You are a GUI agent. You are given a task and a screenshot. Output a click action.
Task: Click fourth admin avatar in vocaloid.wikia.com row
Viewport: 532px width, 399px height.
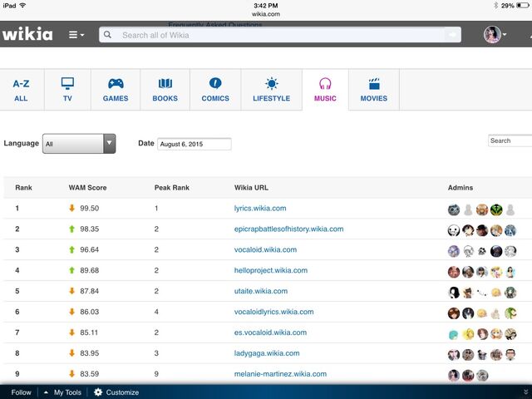[x=496, y=251]
